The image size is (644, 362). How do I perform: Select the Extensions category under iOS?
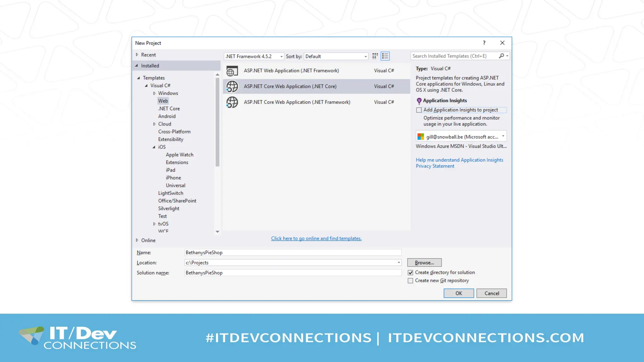pyautogui.click(x=177, y=162)
